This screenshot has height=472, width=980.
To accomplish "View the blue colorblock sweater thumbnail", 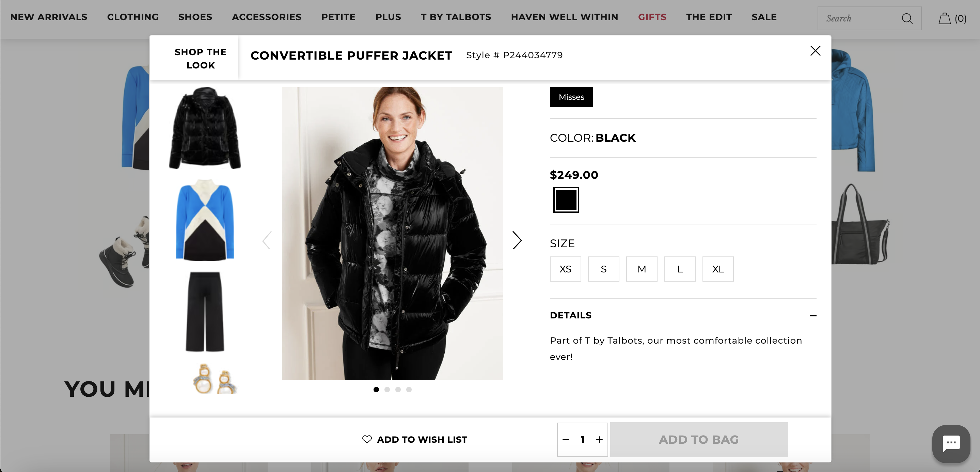I will (x=205, y=221).
